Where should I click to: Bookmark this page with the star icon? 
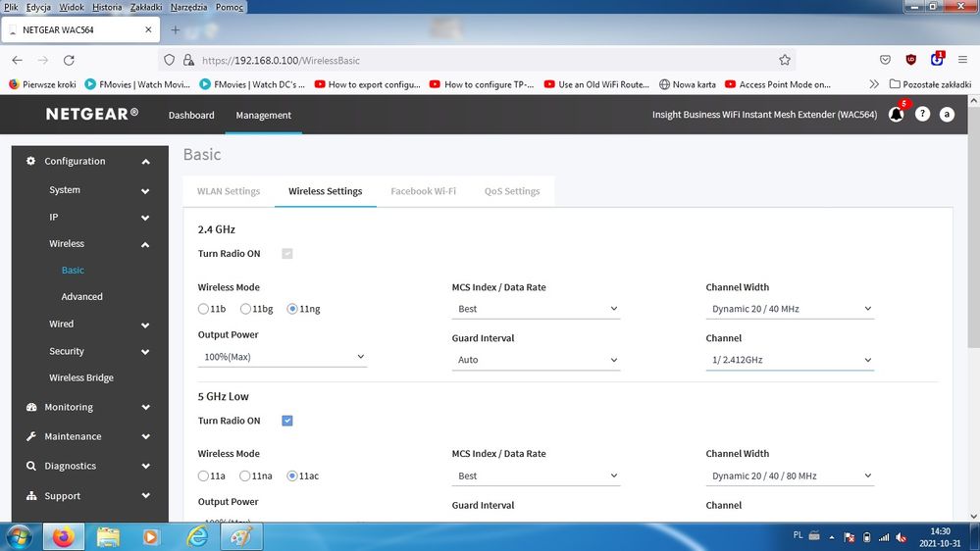tap(784, 60)
